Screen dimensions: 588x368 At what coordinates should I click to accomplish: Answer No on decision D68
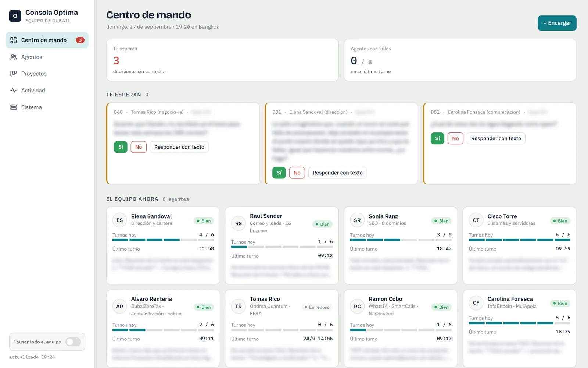139,147
